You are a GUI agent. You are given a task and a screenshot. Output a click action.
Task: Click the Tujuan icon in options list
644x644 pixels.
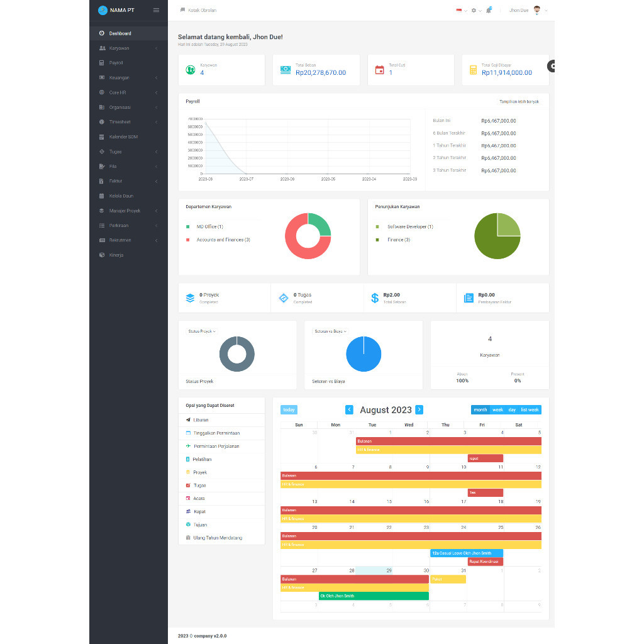pos(188,525)
